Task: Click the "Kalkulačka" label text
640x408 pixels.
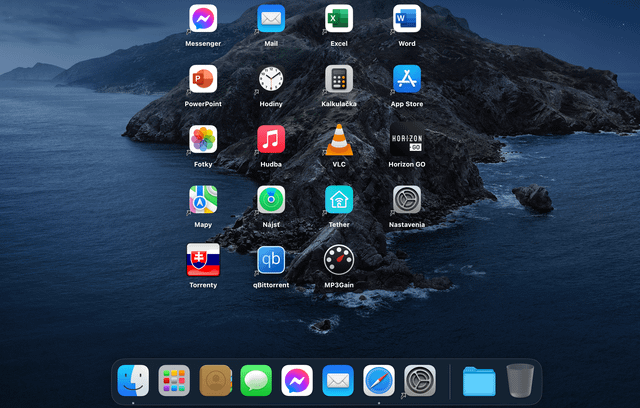Action: click(x=339, y=104)
